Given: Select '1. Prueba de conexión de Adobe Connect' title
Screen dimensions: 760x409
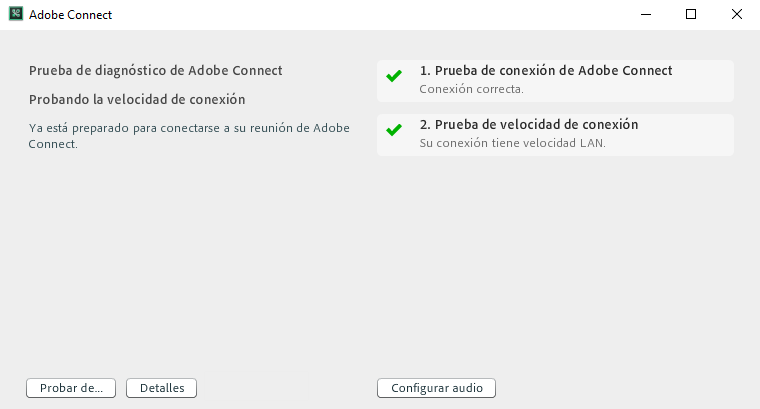Looking at the screenshot, I should click(545, 71).
